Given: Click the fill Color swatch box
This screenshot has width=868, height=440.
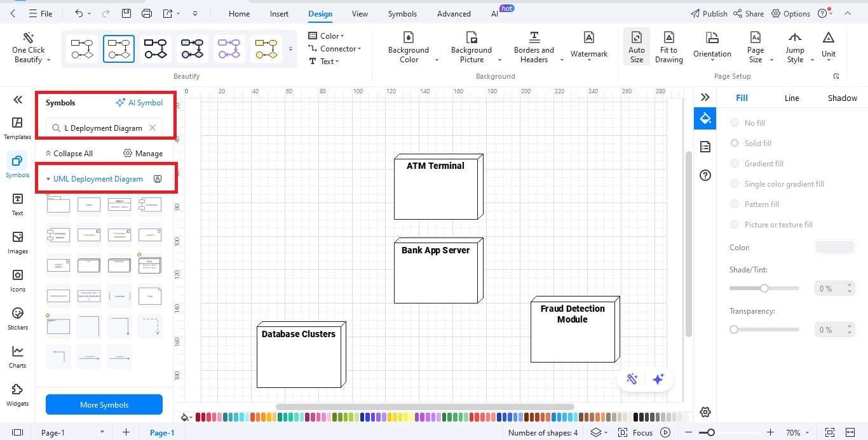Looking at the screenshot, I should coord(835,248).
